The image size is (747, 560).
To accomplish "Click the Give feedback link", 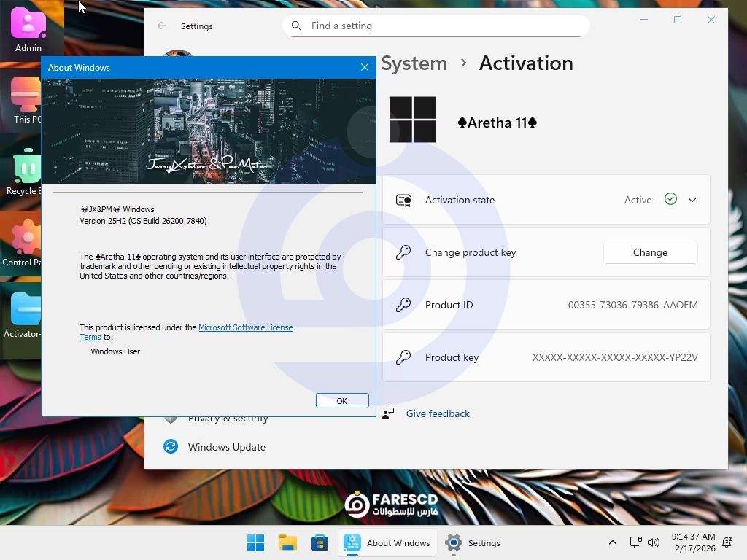I will click(x=437, y=413).
